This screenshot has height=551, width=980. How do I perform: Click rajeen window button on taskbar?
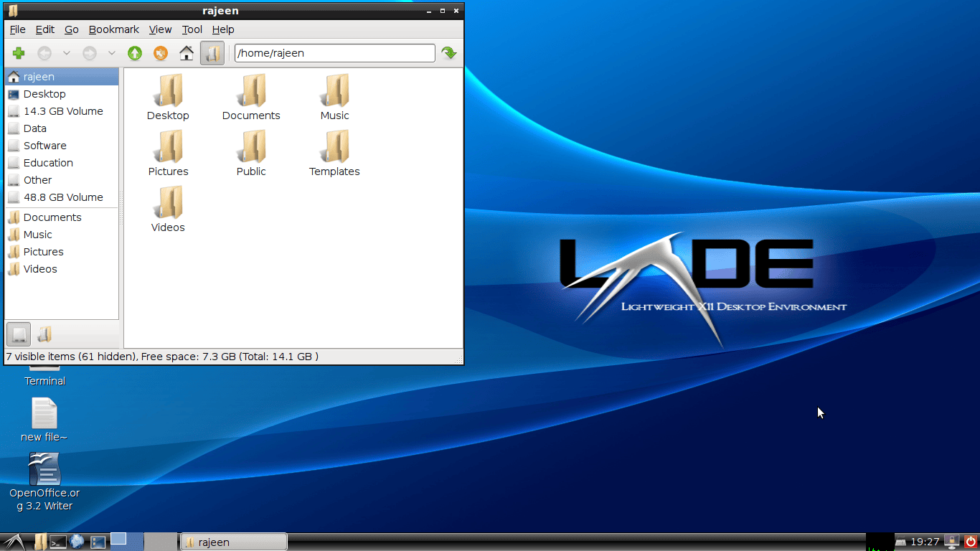click(233, 542)
